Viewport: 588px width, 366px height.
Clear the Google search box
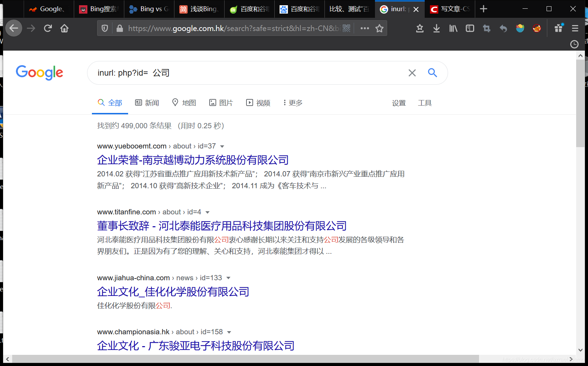(412, 73)
